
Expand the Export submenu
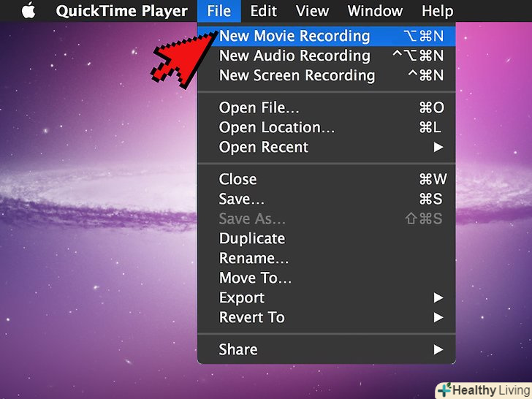(x=327, y=297)
